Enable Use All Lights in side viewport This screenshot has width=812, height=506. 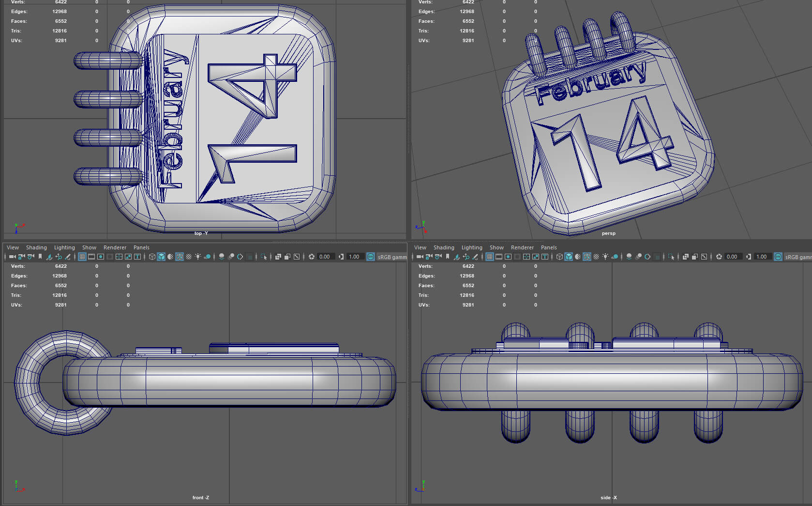pos(605,257)
